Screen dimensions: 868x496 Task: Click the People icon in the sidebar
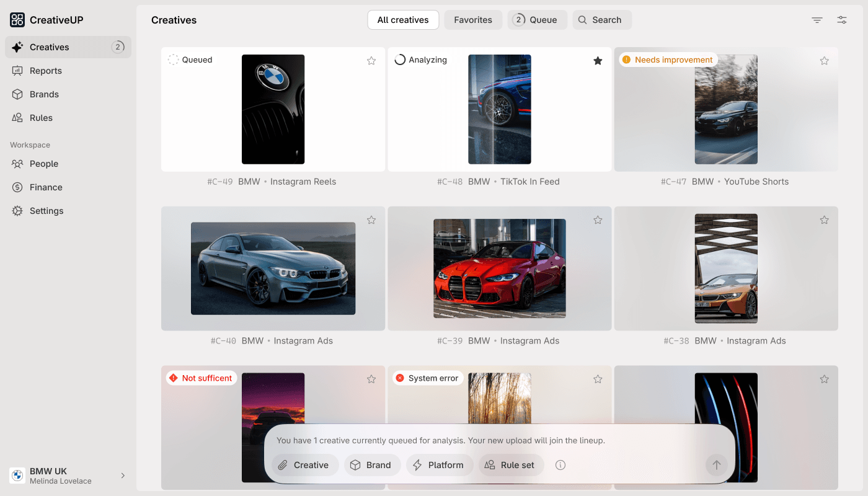17,164
